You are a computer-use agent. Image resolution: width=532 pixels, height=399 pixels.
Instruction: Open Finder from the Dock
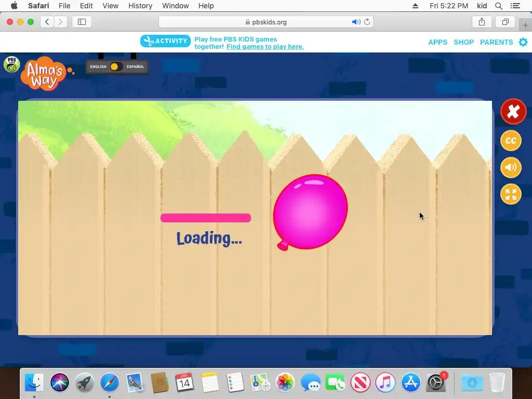pyautogui.click(x=34, y=382)
